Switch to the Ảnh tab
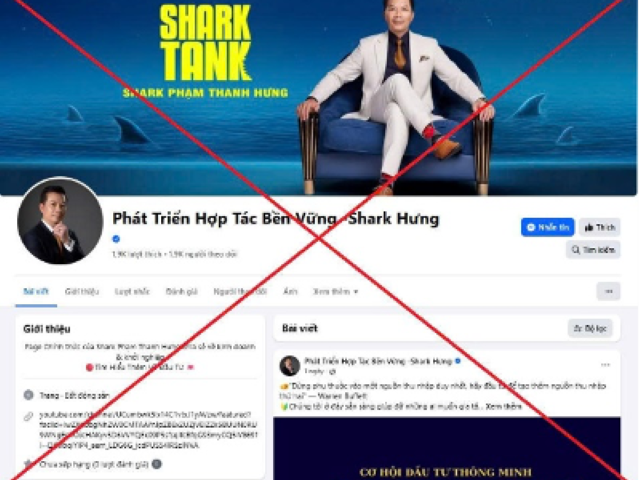The image size is (640, 480). [x=290, y=291]
